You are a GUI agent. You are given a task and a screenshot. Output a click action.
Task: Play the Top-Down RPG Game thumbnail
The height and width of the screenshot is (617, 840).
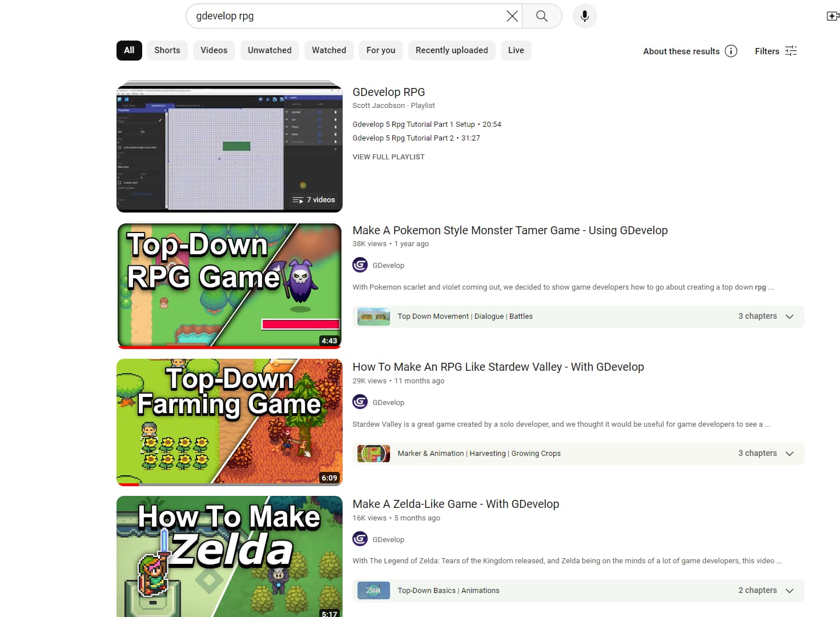[x=230, y=286]
